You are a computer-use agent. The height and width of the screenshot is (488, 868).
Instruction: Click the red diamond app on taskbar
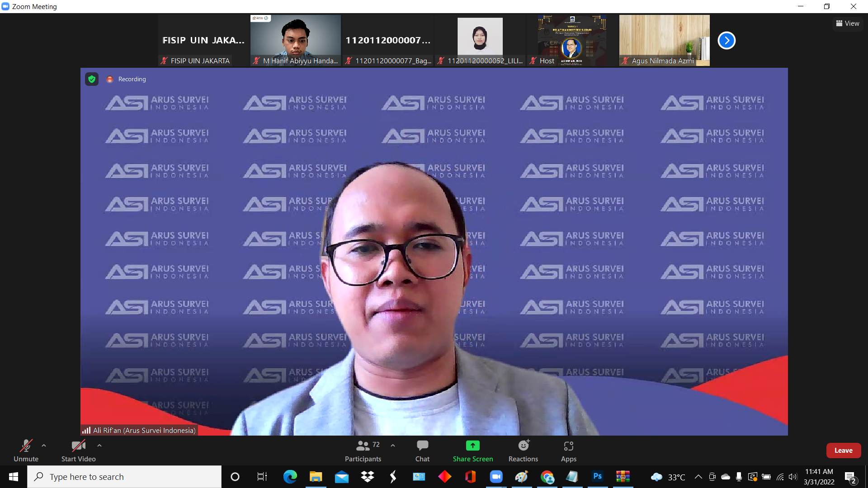[445, 477]
